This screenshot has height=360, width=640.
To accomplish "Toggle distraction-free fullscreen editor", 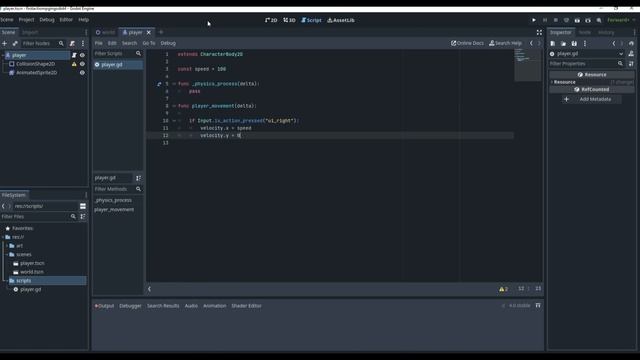I will pyautogui.click(x=539, y=32).
